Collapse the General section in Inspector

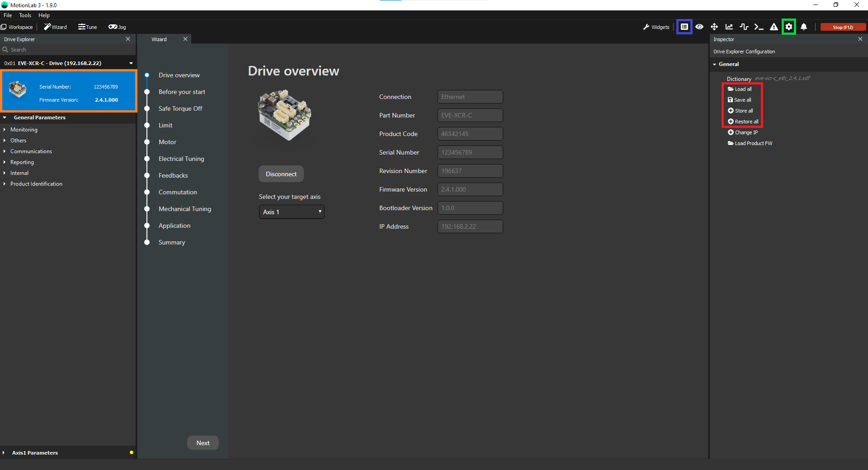tap(715, 64)
